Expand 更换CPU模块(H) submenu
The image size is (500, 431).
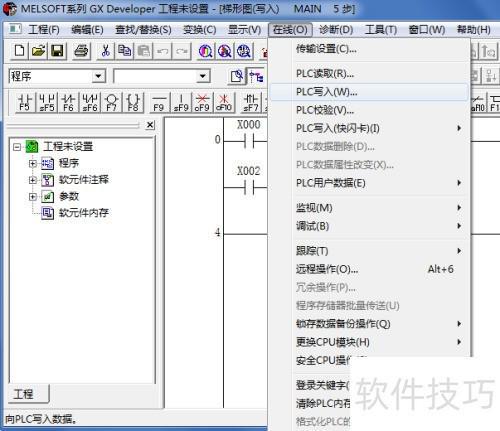[x=369, y=342]
